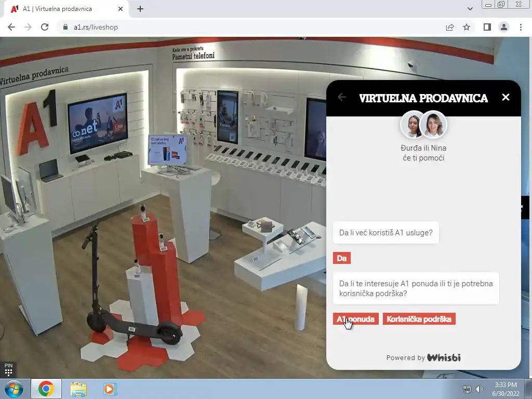
Task: Choose the Korisnička podrška option
Action: [x=419, y=319]
